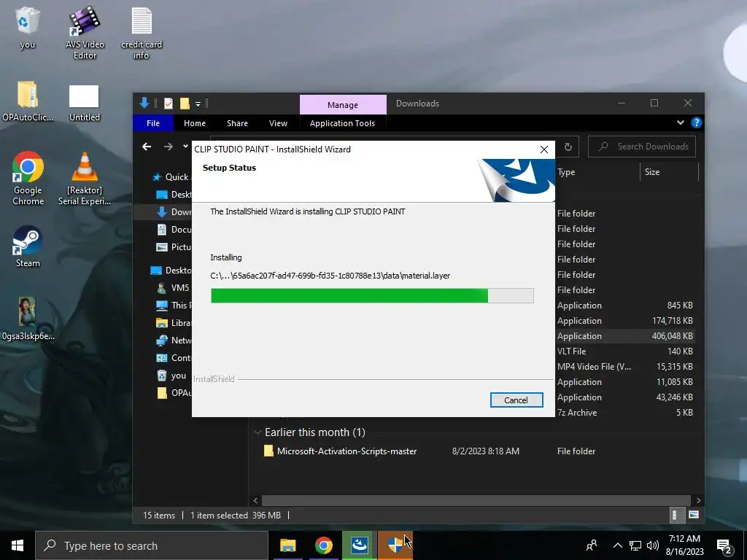Open the clock showing 7:12 AM
747x560 pixels.
click(x=684, y=545)
